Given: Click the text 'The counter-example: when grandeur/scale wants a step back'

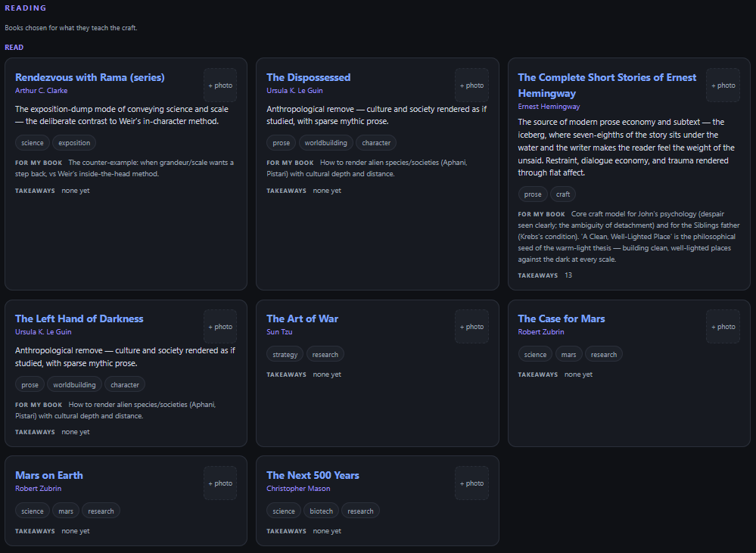Looking at the screenshot, I should point(124,168).
